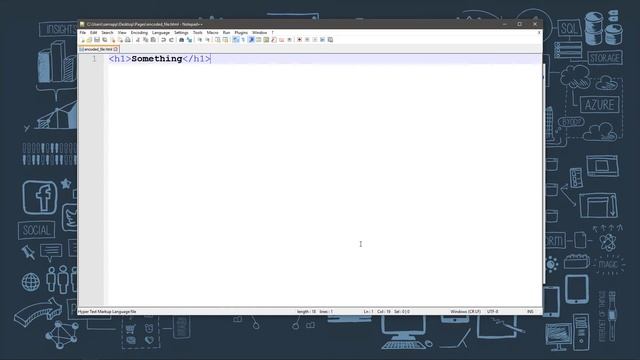Click the Ln, Col, Sel status field

pos(387,311)
